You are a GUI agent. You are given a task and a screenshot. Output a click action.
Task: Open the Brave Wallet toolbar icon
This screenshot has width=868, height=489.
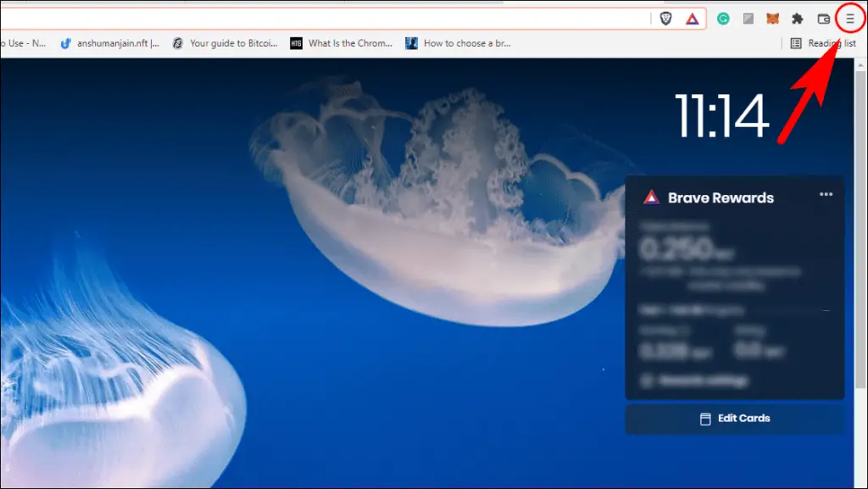tap(823, 19)
